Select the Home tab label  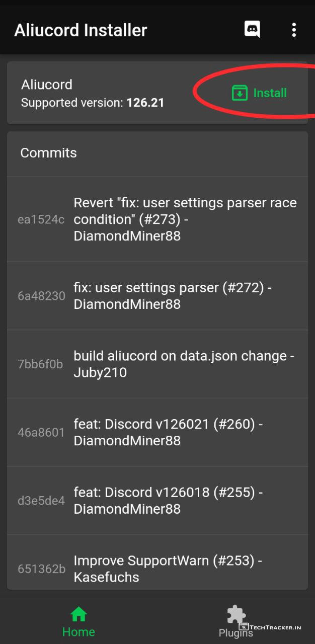(78, 632)
